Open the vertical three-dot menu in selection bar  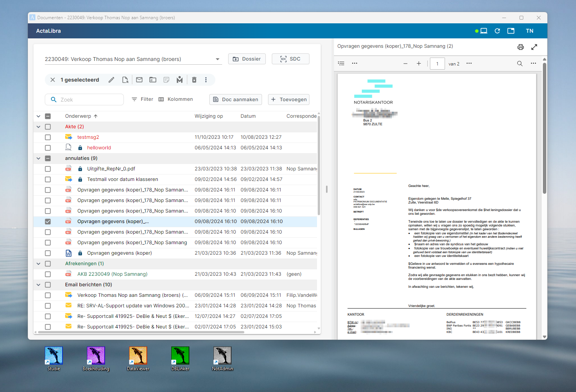click(206, 80)
